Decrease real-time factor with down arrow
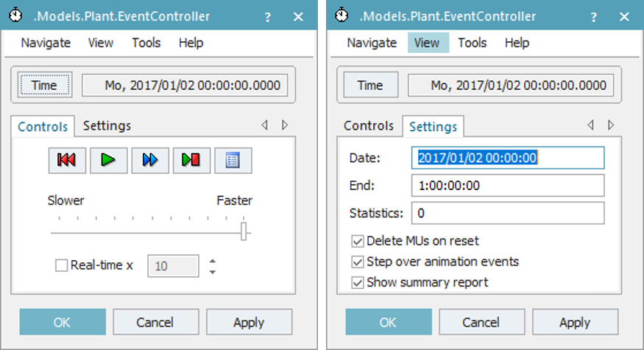This screenshot has height=350, width=644. click(x=213, y=272)
